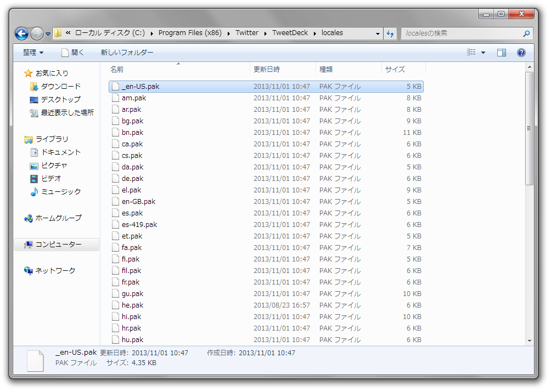Select the he.pak file
This screenshot has height=392, width=551.
(x=266, y=305)
